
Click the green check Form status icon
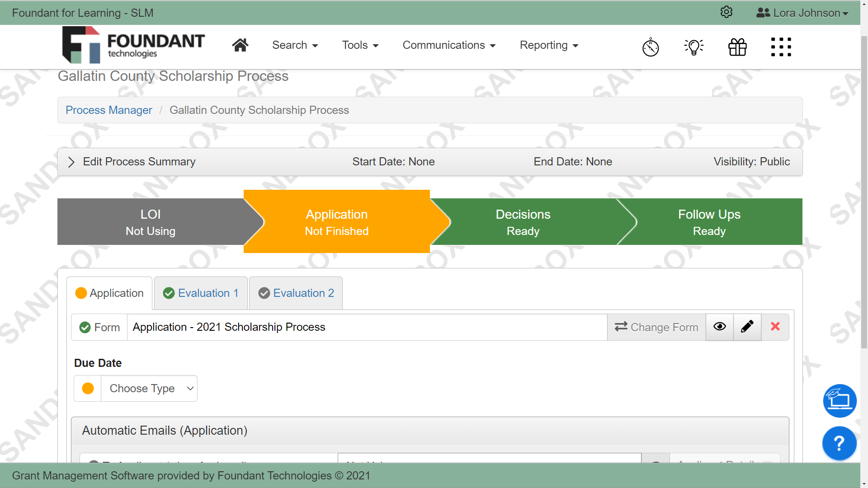coord(85,328)
